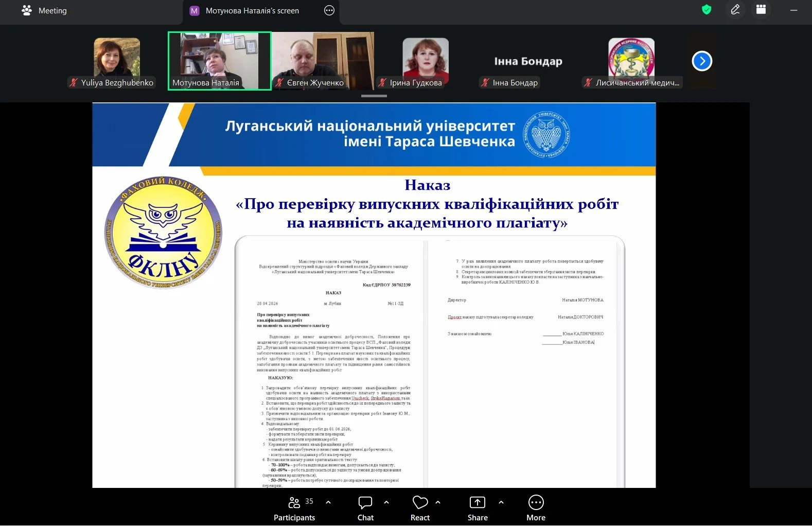Image resolution: width=812 pixels, height=526 pixels.
Task: Expand the Share options arrow
Action: pyautogui.click(x=501, y=502)
